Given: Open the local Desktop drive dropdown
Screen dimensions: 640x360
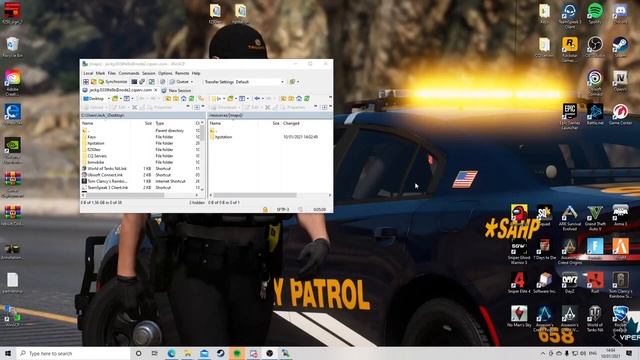Looking at the screenshot, I should (x=96, y=98).
